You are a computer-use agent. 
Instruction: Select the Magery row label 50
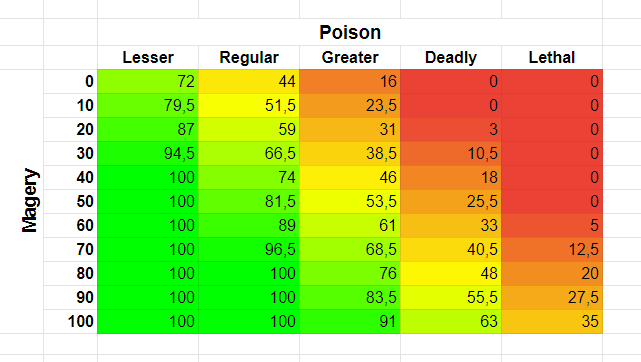(70, 201)
